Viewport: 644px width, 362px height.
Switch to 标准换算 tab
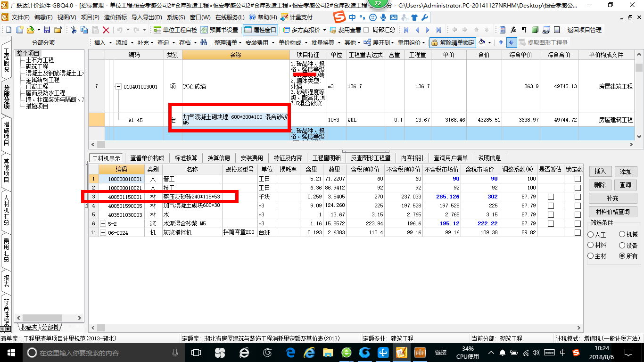[186, 158]
